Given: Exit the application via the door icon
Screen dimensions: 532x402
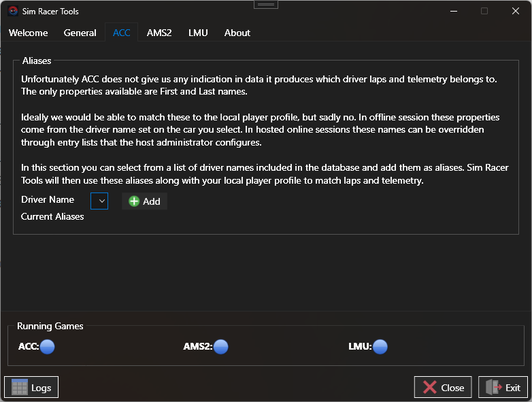Looking at the screenshot, I should tap(503, 387).
